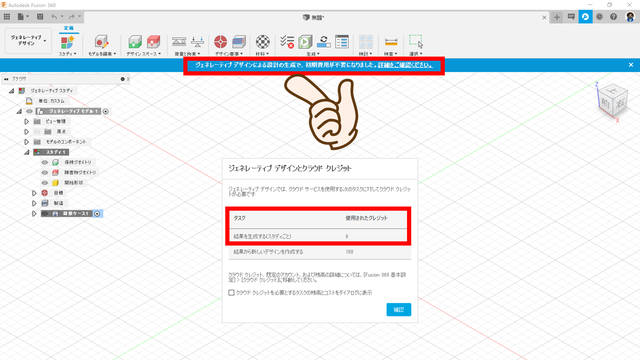Screen dimensions: 640x360
Task: Collapse the root Generative Study node
Action: coord(12,91)
